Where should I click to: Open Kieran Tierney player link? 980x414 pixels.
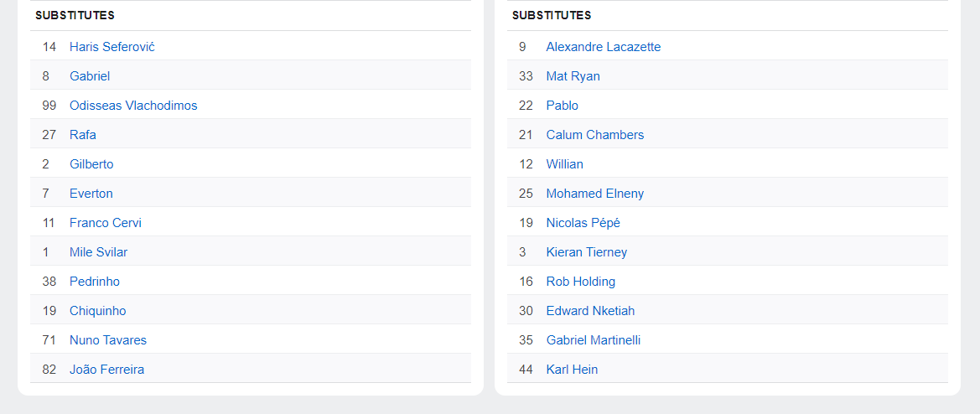(586, 252)
